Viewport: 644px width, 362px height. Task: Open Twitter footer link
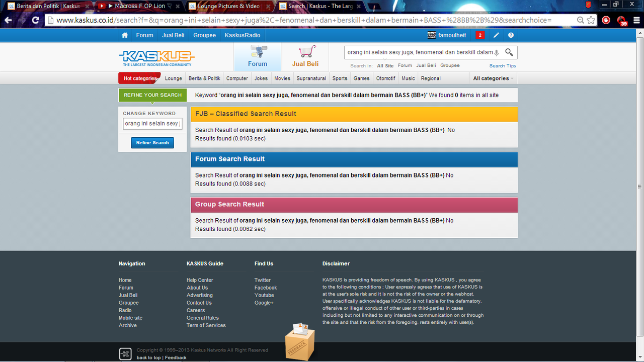click(263, 280)
